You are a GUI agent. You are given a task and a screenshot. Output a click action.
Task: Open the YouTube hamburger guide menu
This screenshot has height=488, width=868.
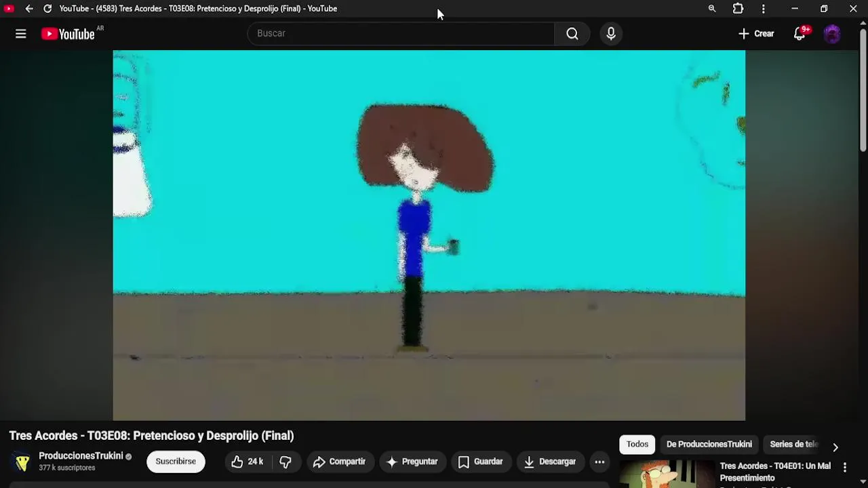pos(21,34)
